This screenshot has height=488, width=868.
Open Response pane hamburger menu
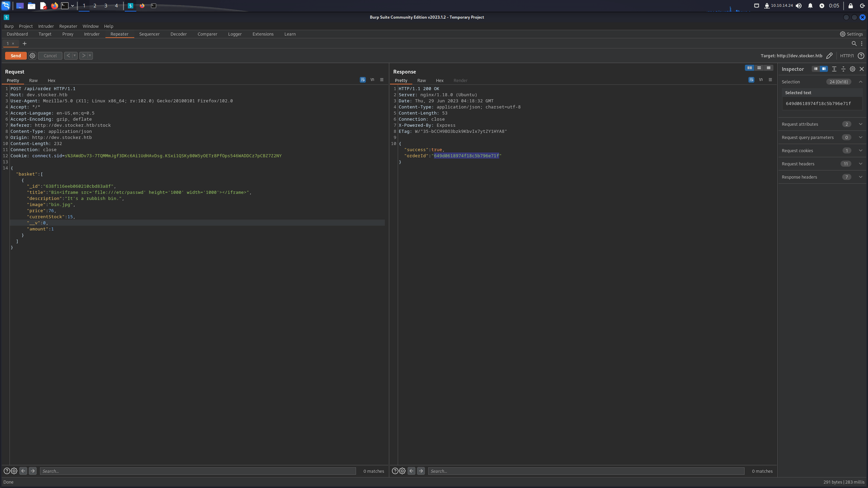[x=770, y=80]
